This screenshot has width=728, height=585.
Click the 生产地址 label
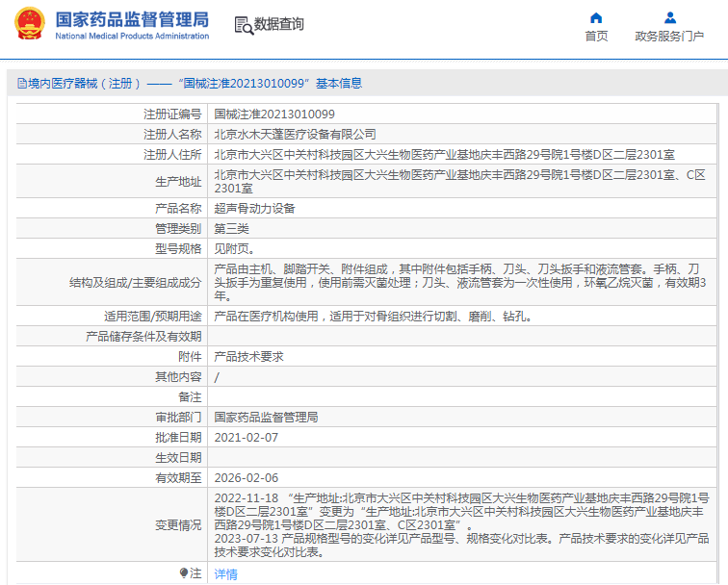[178, 182]
